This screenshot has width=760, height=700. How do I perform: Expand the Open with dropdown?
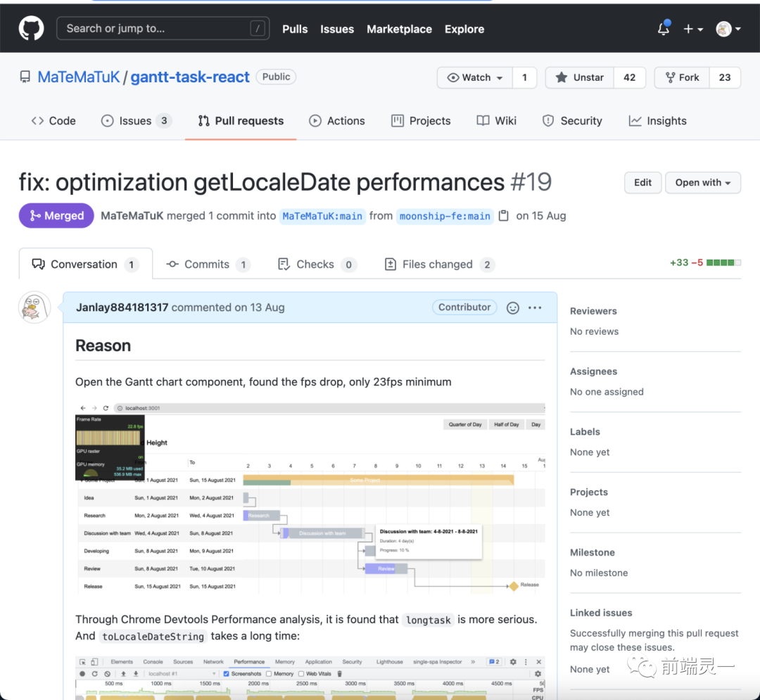point(703,183)
